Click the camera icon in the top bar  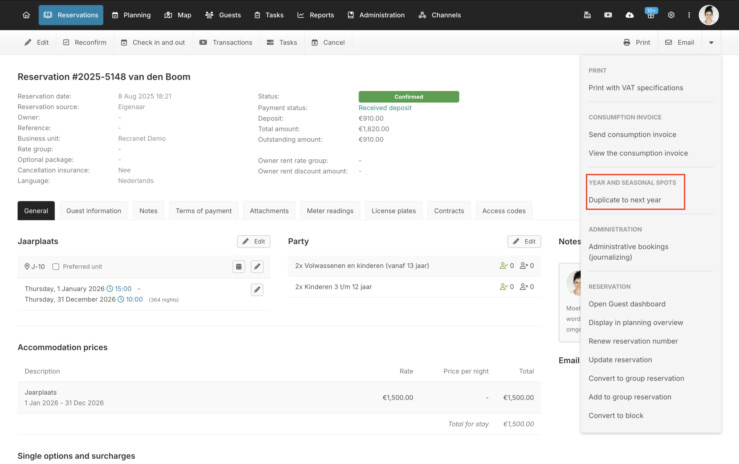(x=608, y=15)
